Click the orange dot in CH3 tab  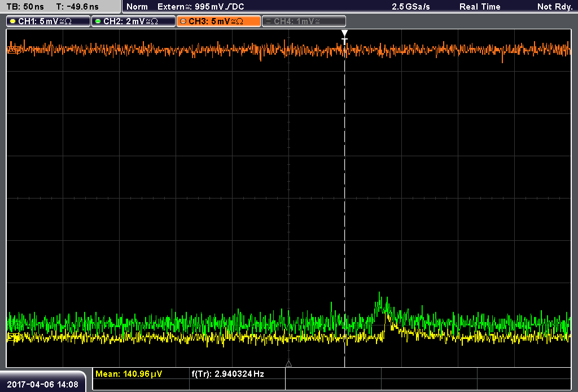point(183,21)
